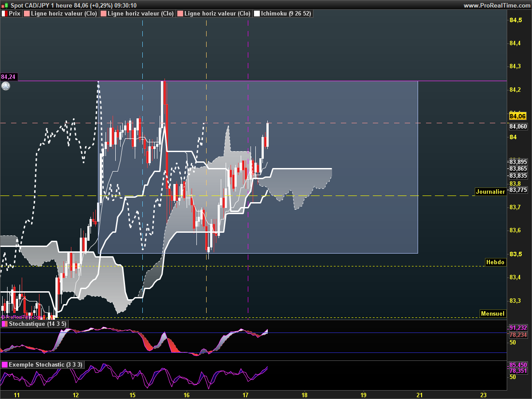The height and width of the screenshot is (399, 532).
Task: Click the 78,234 stochastic value
Action: [518, 335]
